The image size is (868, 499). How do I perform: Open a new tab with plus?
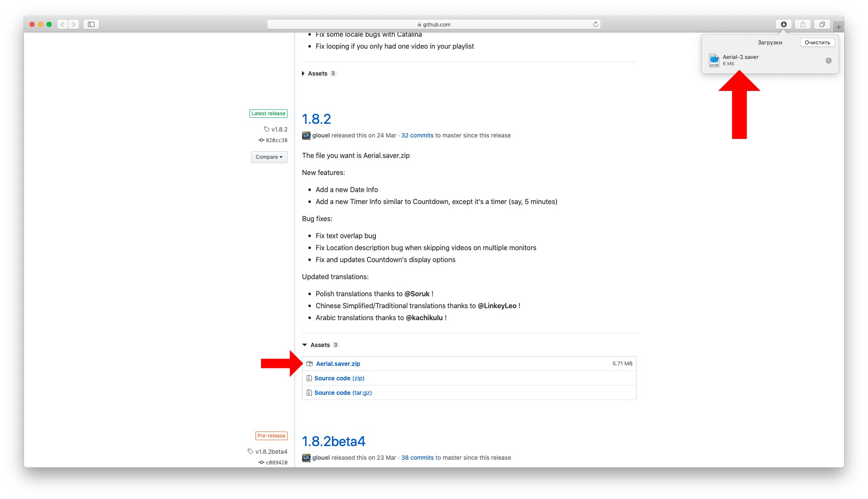click(x=839, y=27)
